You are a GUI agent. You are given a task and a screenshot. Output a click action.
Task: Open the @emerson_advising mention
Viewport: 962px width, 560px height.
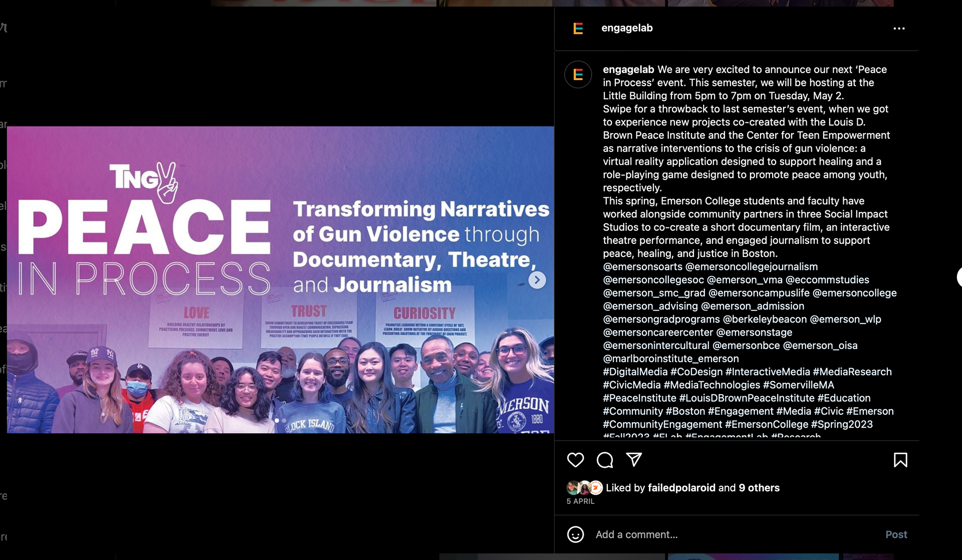pyautogui.click(x=650, y=306)
